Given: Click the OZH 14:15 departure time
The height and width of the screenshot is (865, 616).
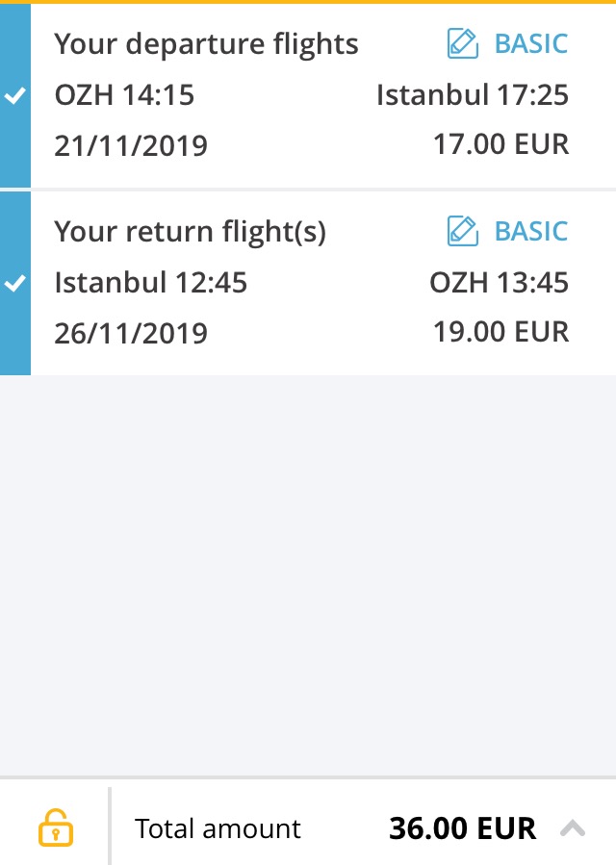Looking at the screenshot, I should tap(124, 95).
